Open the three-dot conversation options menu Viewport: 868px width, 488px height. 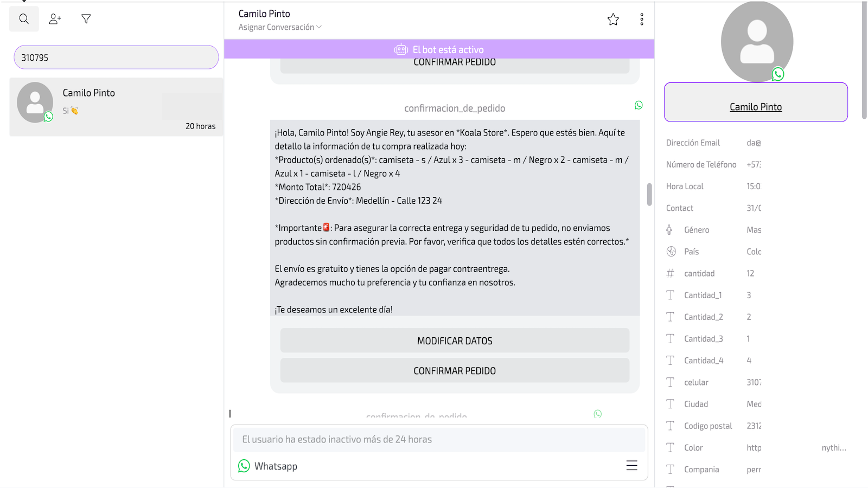(642, 20)
